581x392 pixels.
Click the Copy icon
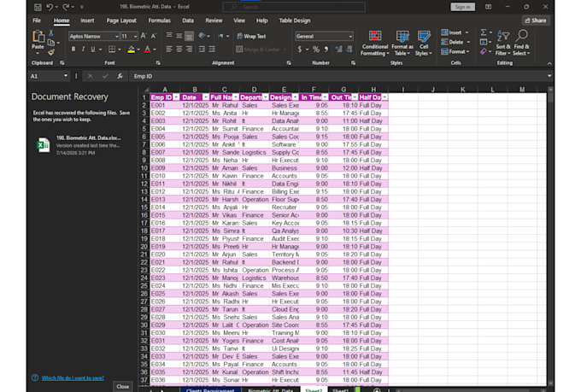click(51, 43)
